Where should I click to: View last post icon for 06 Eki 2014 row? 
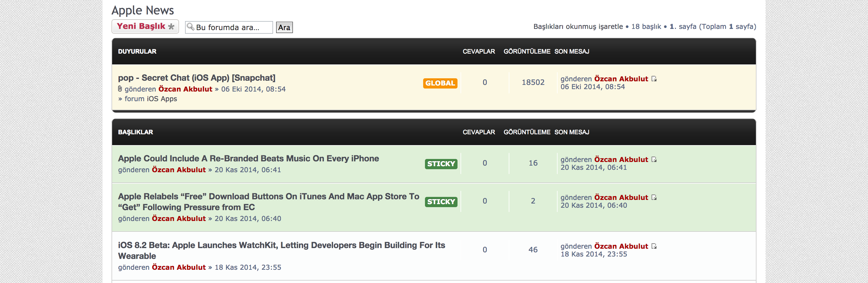654,79
